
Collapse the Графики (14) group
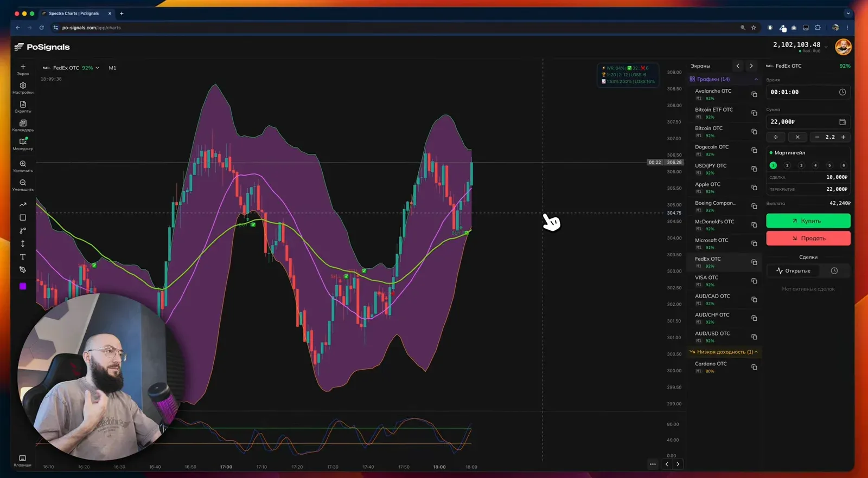click(x=756, y=79)
